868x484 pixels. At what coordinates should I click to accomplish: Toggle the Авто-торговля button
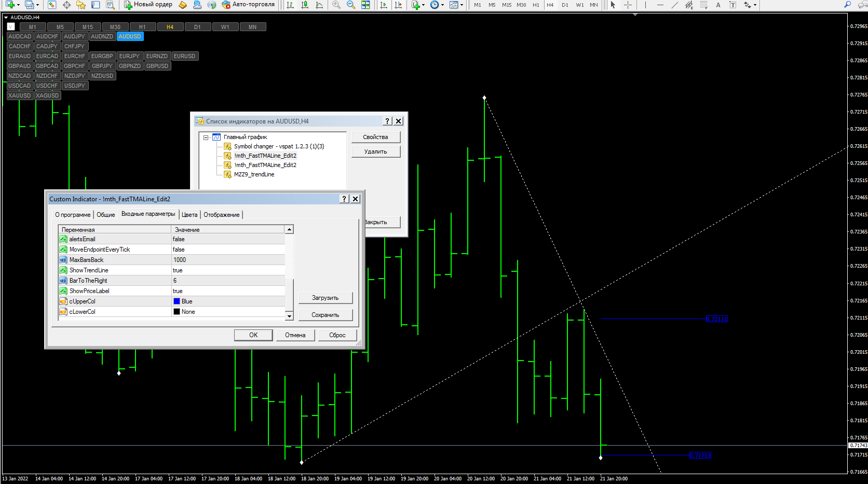(x=248, y=5)
